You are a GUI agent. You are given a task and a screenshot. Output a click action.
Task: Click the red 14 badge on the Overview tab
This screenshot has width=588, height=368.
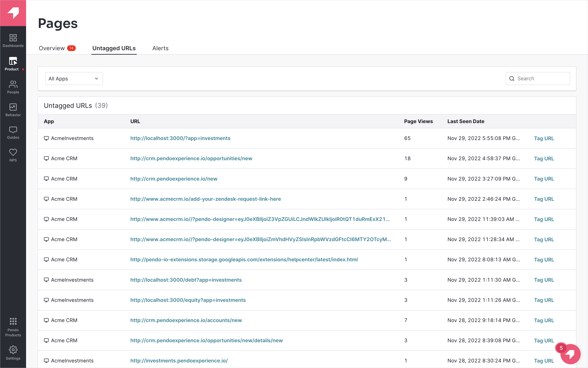coord(71,48)
